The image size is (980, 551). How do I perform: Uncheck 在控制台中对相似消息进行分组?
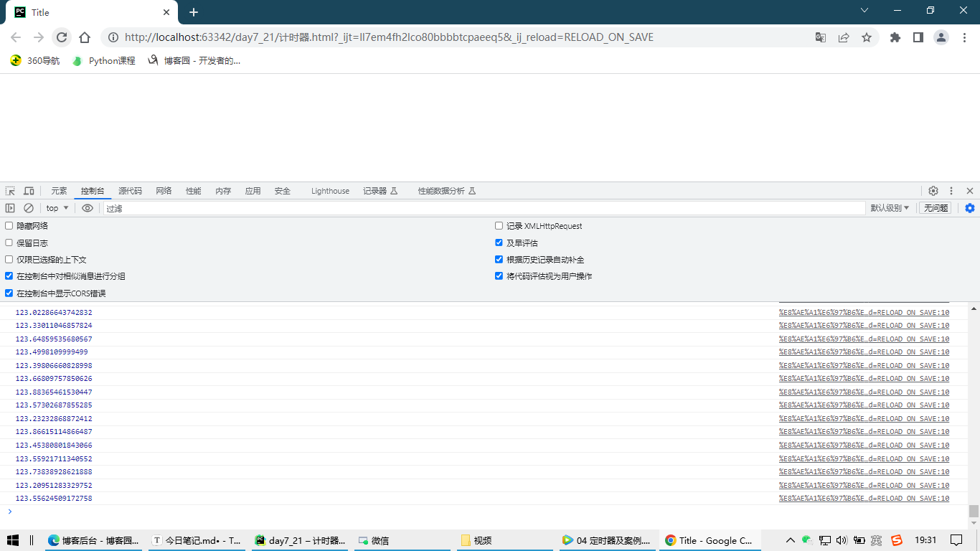9,276
